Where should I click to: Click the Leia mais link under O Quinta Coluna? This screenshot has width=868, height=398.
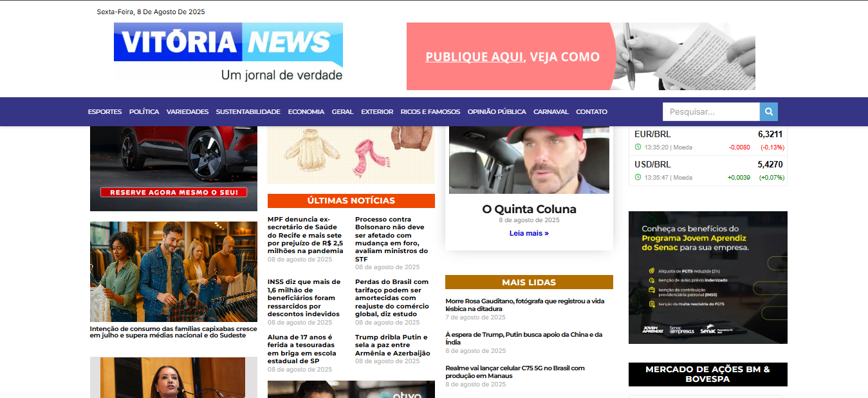coord(528,232)
